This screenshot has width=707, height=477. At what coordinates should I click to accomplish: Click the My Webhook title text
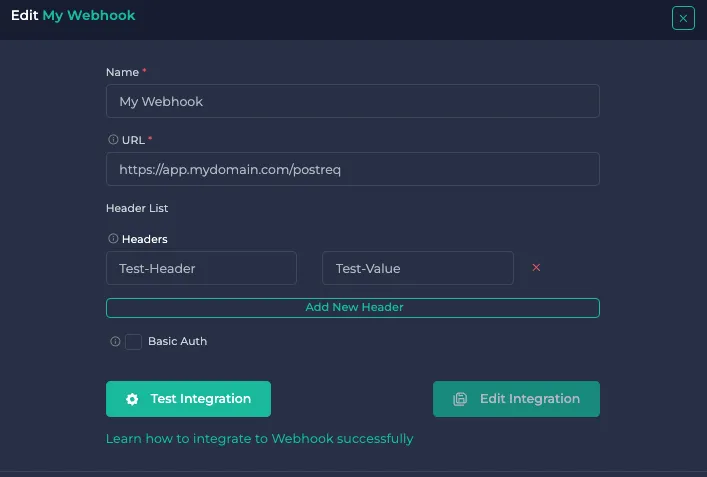[x=89, y=16]
